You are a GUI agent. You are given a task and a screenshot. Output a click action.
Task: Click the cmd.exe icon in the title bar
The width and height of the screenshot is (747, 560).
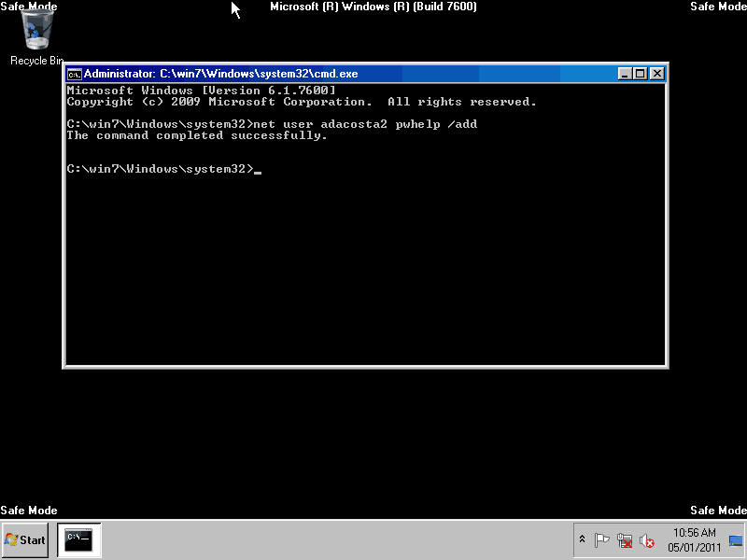(74, 74)
